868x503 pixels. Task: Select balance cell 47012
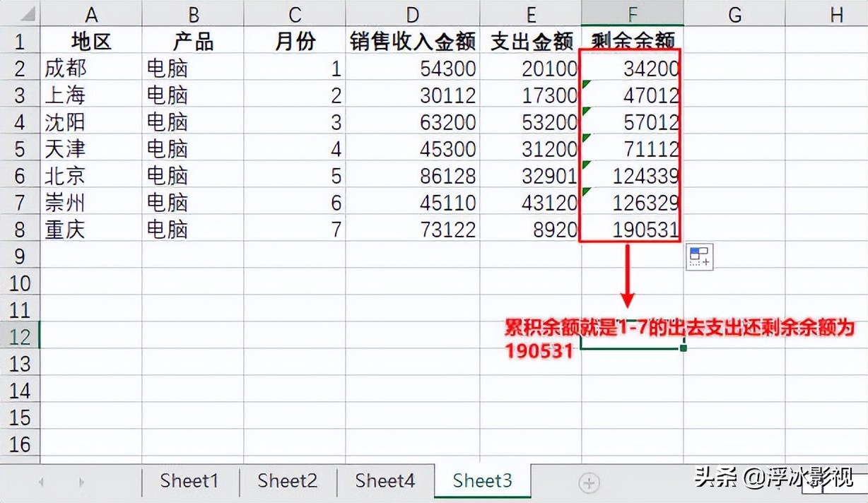[x=633, y=95]
